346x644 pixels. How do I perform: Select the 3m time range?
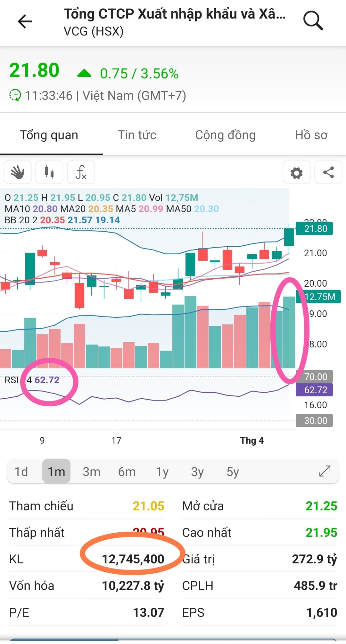91,472
